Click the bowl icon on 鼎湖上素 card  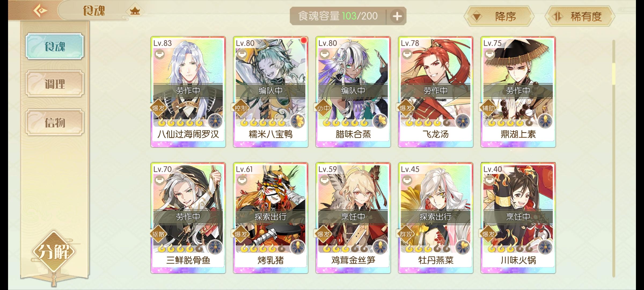(489, 54)
